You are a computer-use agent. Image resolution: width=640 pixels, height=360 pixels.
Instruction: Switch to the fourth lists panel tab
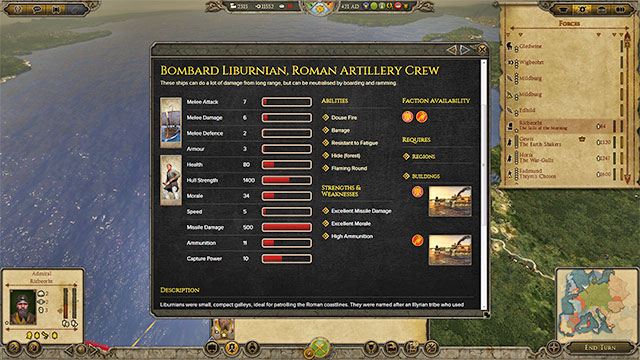[x=620, y=9]
